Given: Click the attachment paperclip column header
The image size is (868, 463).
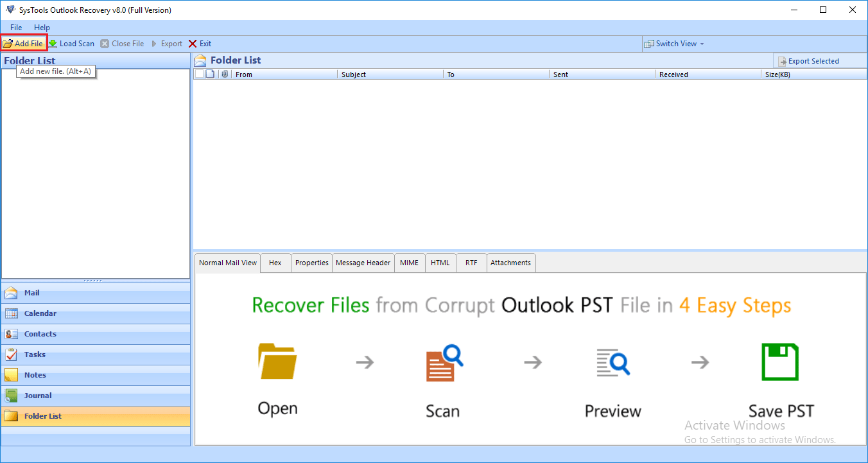Looking at the screenshot, I should pos(225,74).
